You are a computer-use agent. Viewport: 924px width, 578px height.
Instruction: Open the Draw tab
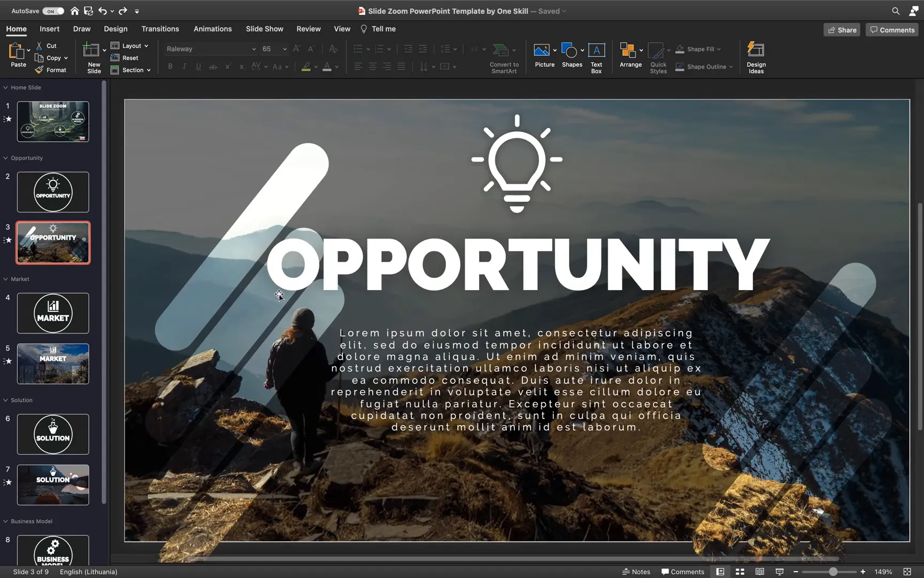(x=82, y=29)
